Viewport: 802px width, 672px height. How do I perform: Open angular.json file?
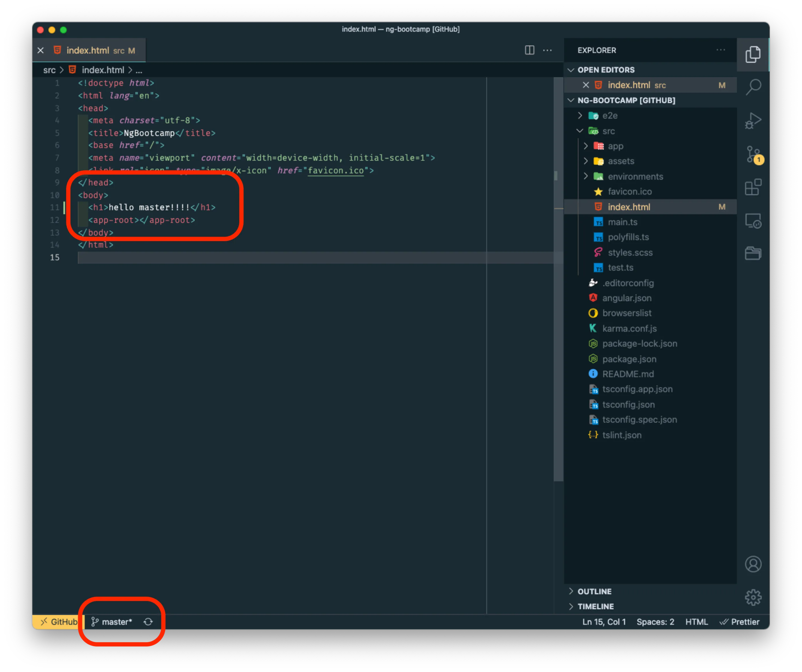(x=650, y=298)
